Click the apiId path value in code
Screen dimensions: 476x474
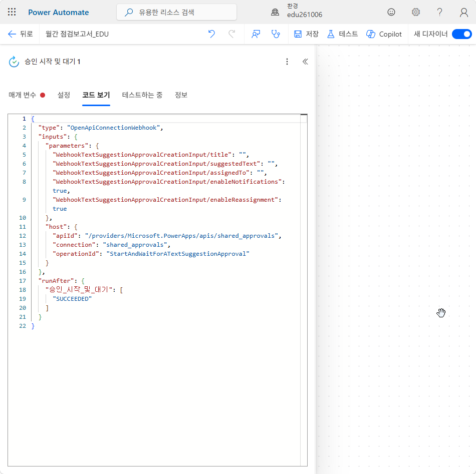181,236
